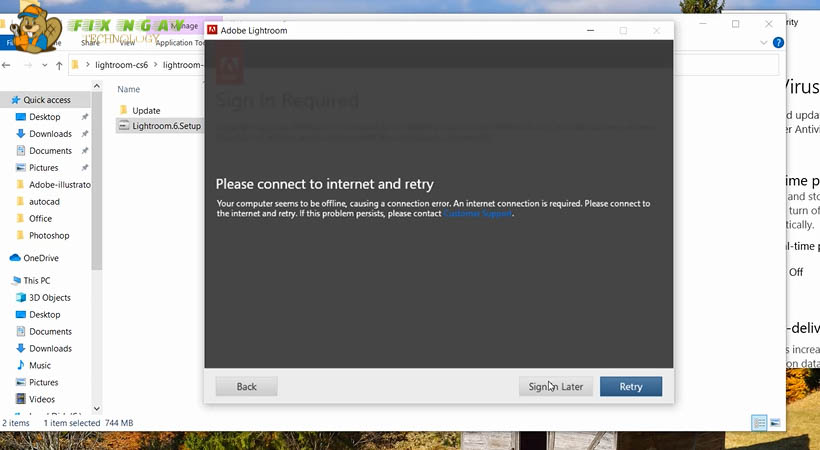Click the Retry button
The height and width of the screenshot is (450, 820).
(x=630, y=386)
